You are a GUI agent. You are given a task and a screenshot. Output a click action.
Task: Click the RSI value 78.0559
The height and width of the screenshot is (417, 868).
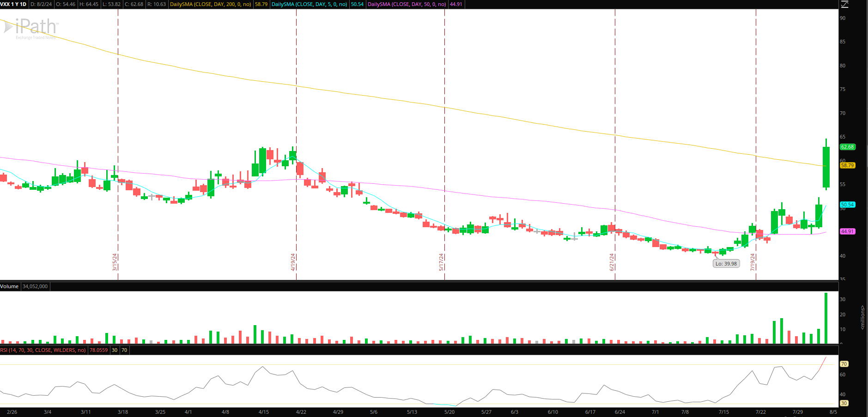pos(98,350)
